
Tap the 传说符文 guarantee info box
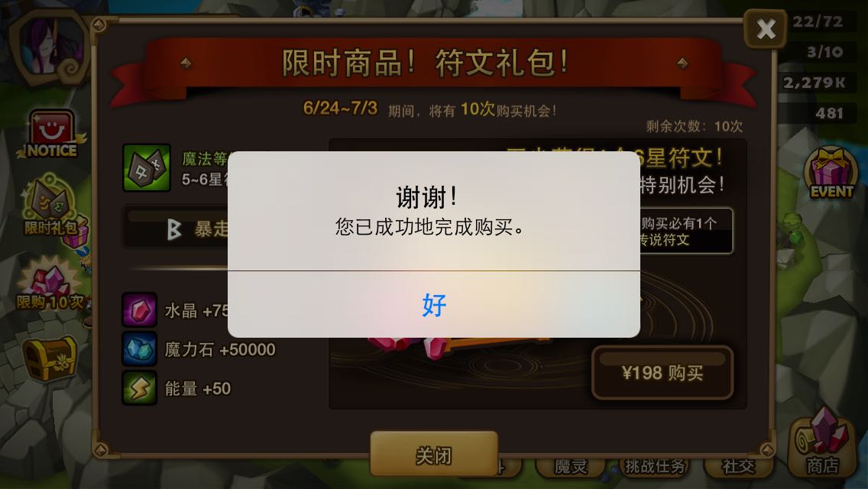[x=686, y=232]
